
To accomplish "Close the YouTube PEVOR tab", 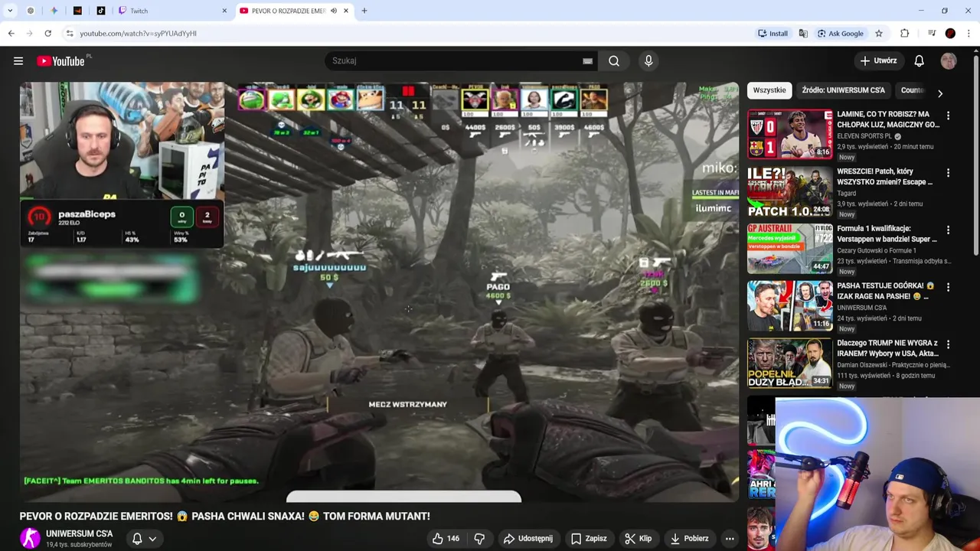I will (346, 11).
